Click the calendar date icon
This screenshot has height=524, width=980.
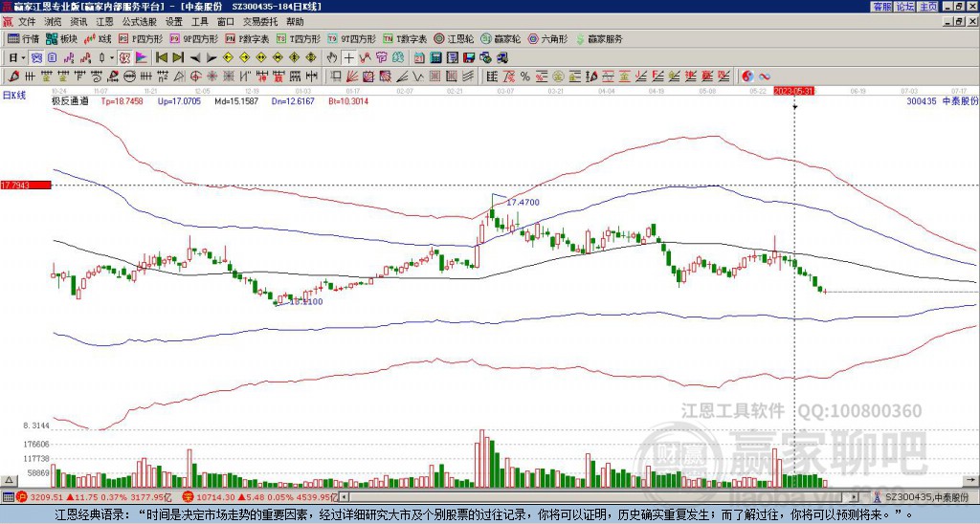pos(419,58)
